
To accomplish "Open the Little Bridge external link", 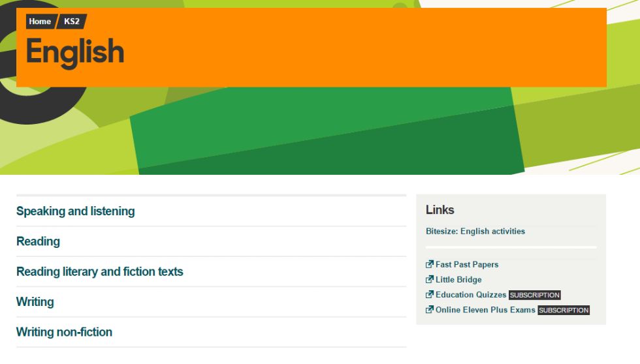I will point(458,280).
